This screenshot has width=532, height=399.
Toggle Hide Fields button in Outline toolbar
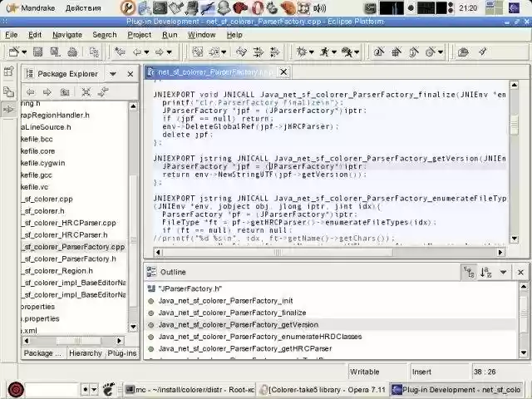point(469,272)
